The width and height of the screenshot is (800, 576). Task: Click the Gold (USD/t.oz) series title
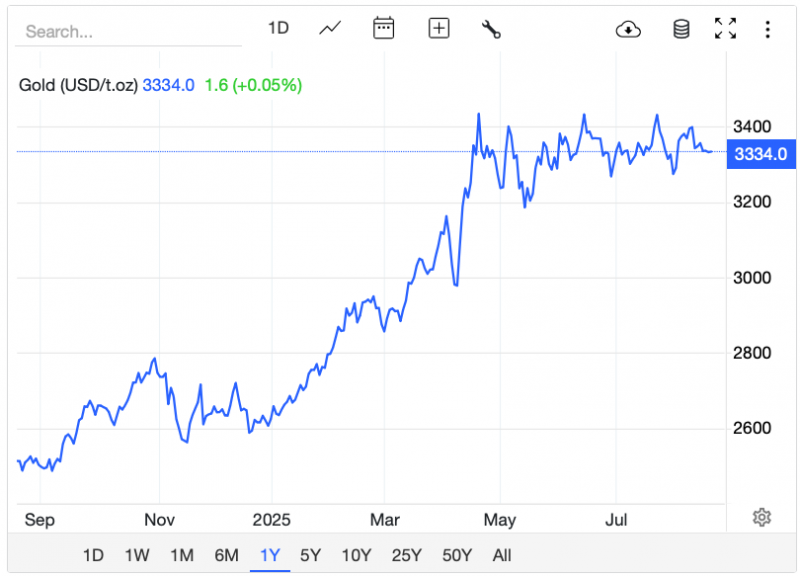tap(78, 85)
